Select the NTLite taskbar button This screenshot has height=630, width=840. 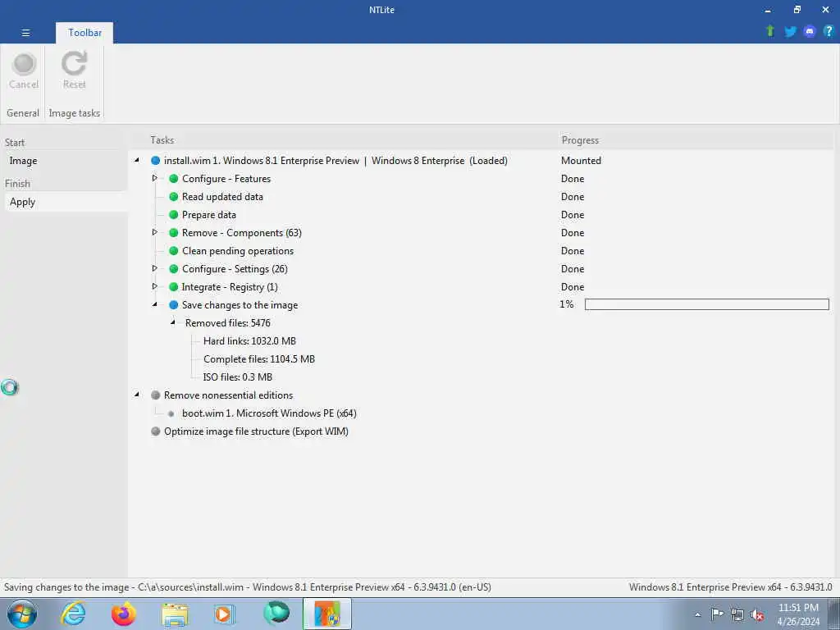tap(327, 614)
